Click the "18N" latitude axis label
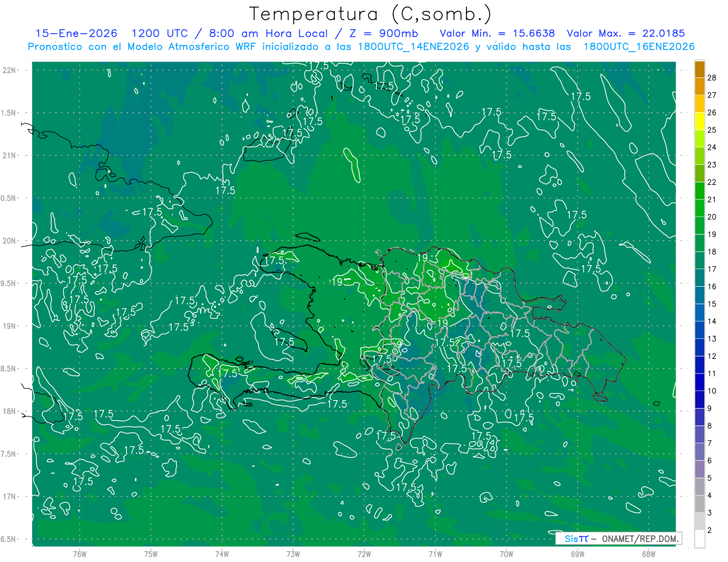Image resolution: width=728 pixels, height=562 pixels. pyautogui.click(x=8, y=411)
